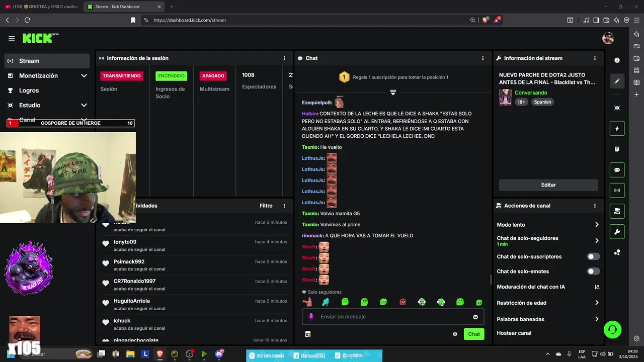
Task: Select the Stream - Kick Dashboard tab
Action: coord(124,7)
